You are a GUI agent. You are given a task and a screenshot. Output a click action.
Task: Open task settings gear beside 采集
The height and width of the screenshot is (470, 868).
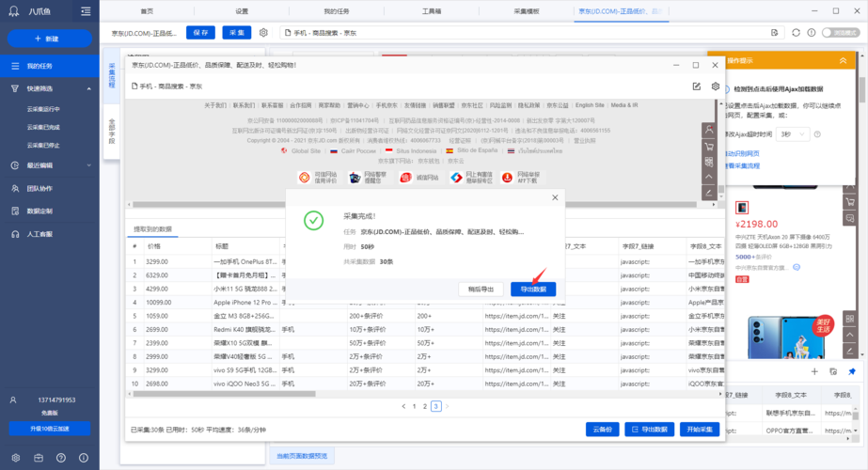click(263, 33)
